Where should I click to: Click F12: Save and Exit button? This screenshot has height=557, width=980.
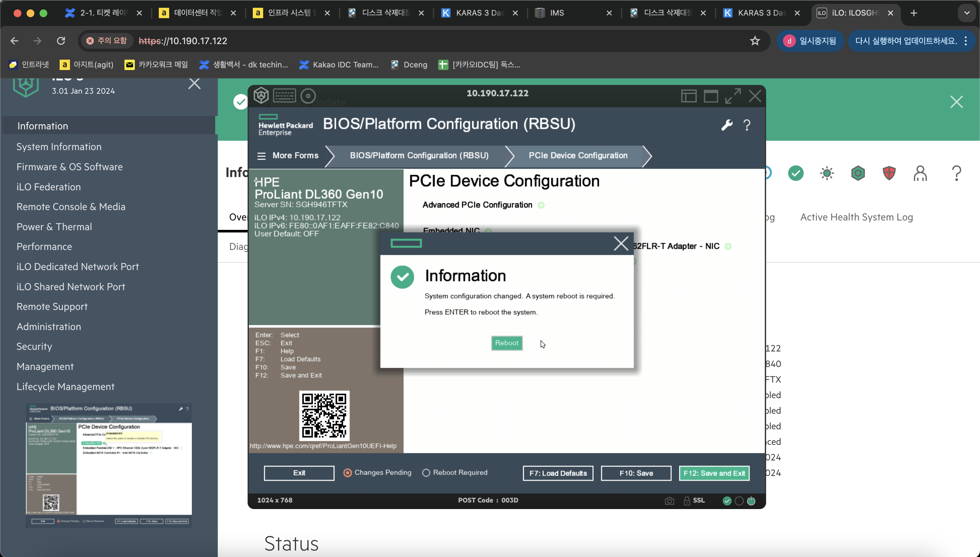[x=714, y=473]
